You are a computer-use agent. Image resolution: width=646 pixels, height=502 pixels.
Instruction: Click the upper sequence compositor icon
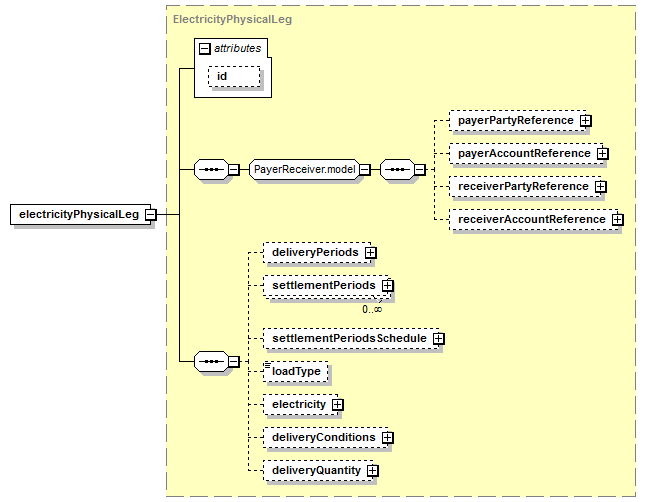click(x=210, y=169)
